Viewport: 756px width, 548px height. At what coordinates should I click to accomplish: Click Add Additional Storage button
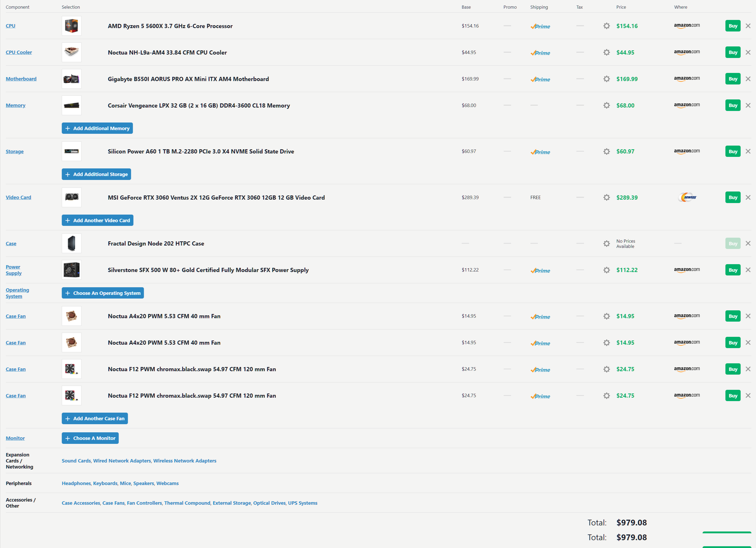pyautogui.click(x=96, y=174)
